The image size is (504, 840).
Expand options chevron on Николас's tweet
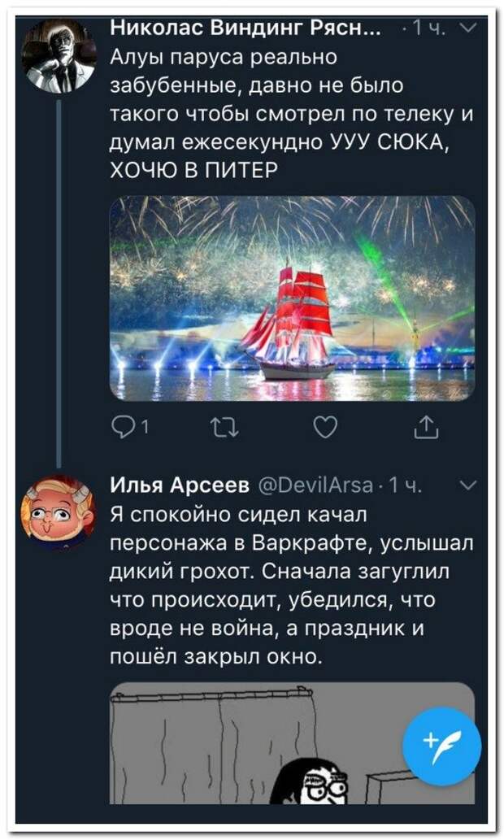(469, 28)
